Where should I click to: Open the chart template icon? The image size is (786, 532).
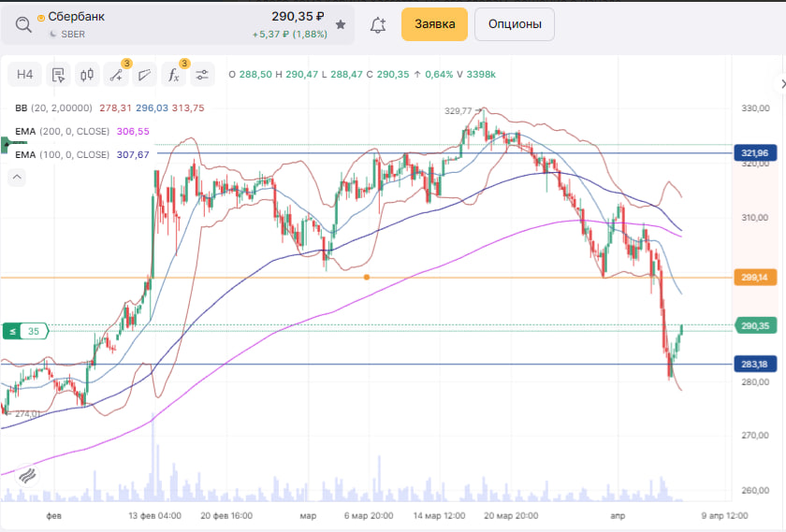[58, 75]
